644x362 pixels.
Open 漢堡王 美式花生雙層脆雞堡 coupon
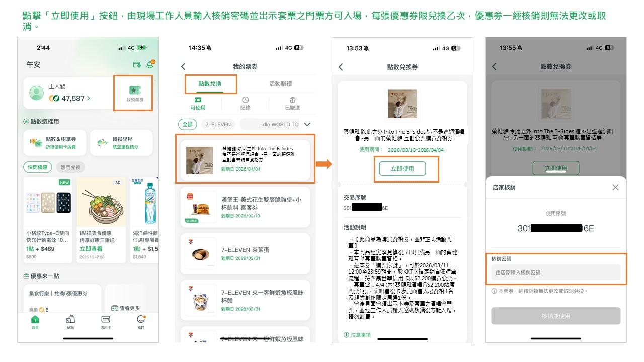pyautogui.click(x=245, y=206)
